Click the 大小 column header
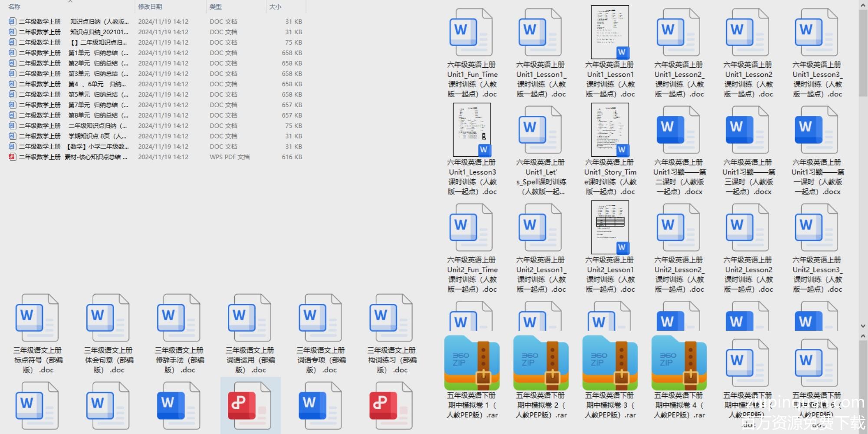Viewport: 868px width, 434px height. pos(275,7)
